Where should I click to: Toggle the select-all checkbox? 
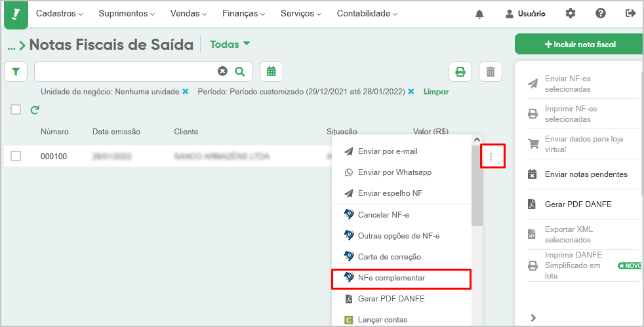16,109
